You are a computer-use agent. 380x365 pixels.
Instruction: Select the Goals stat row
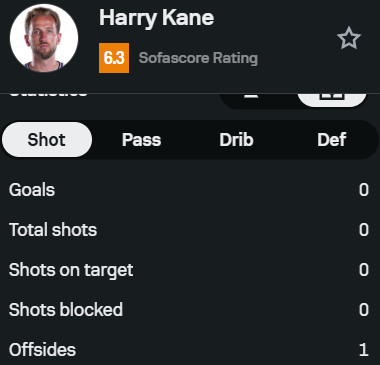[189, 190]
